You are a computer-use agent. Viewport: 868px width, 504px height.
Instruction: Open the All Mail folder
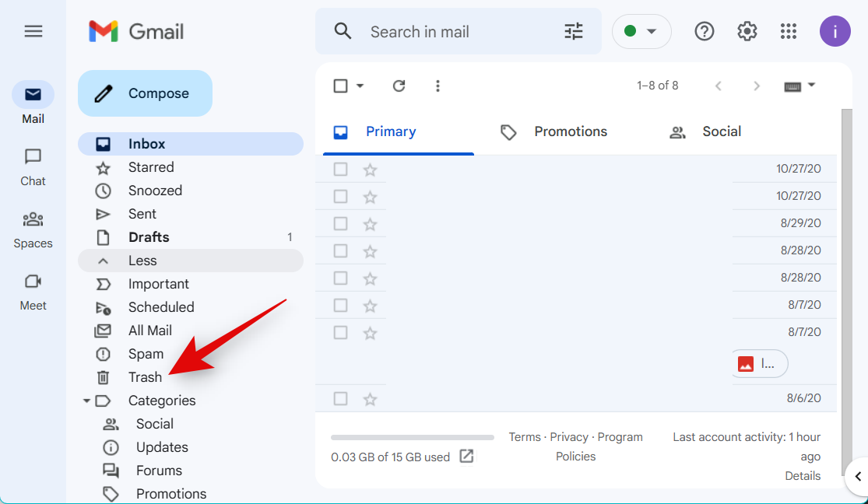pos(191,331)
